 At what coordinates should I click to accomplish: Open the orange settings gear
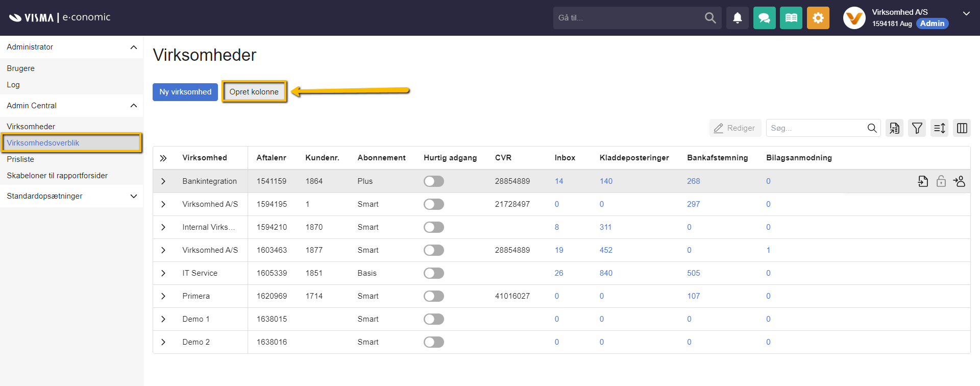pyautogui.click(x=818, y=18)
